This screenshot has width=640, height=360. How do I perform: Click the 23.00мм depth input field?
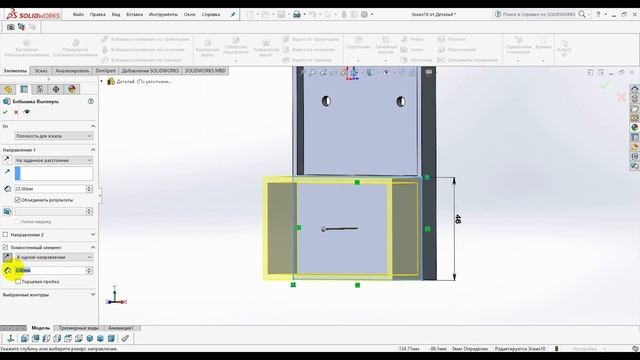(50, 189)
